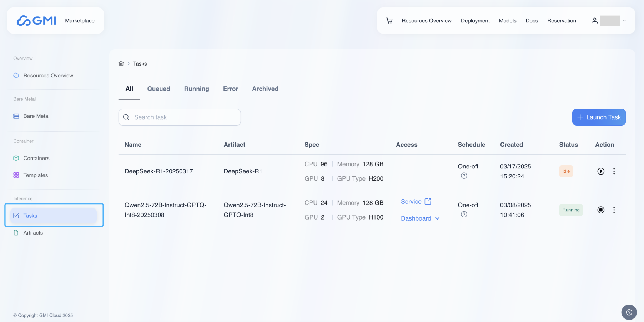Click the DeepSeek-R1-20250317 task name
Viewport: 644px width, 322px height.
tap(159, 171)
